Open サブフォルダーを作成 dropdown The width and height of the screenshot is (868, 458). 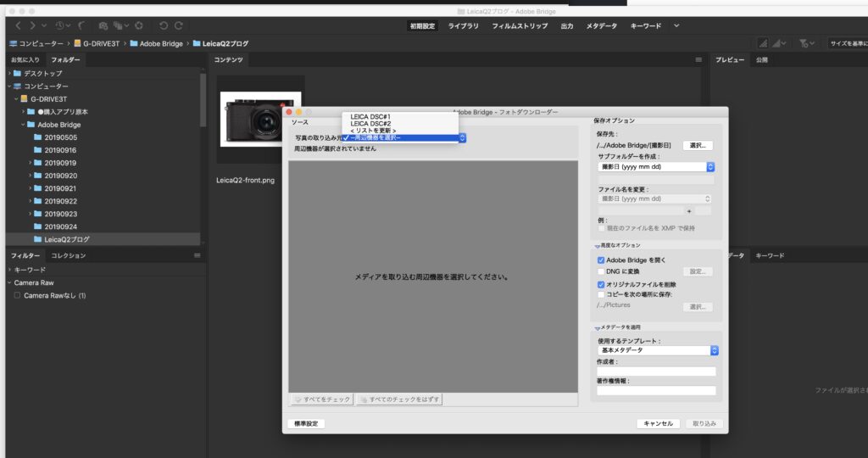(656, 167)
